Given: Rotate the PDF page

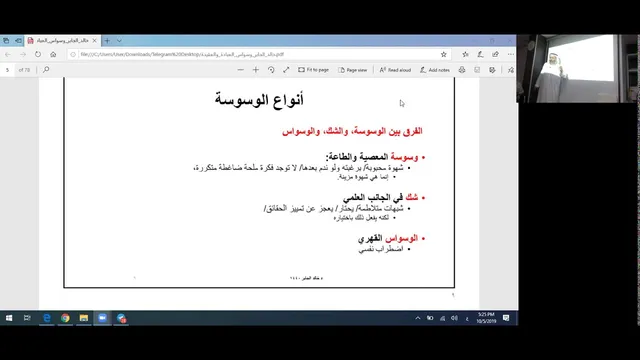Looking at the screenshot, I should (271, 70).
